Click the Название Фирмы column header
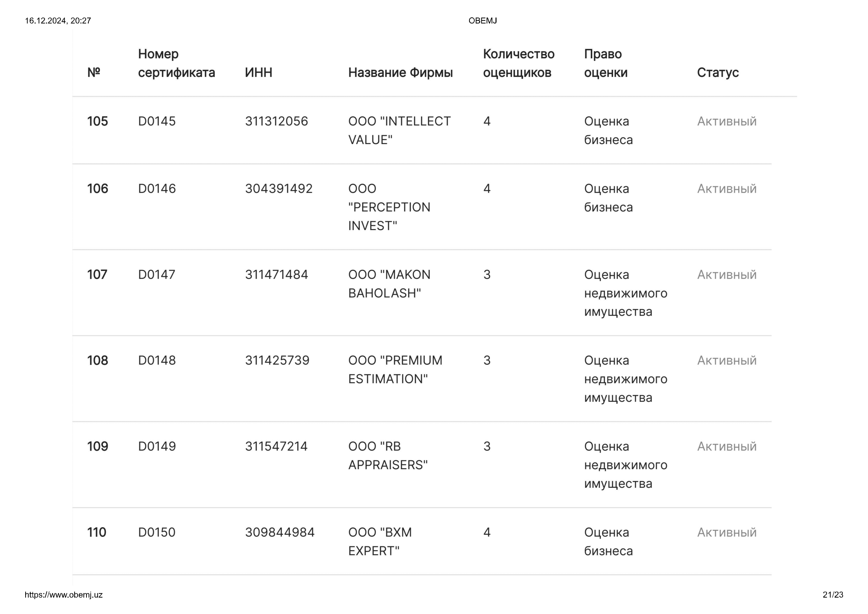This screenshot has width=868, height=614. pyautogui.click(x=400, y=73)
